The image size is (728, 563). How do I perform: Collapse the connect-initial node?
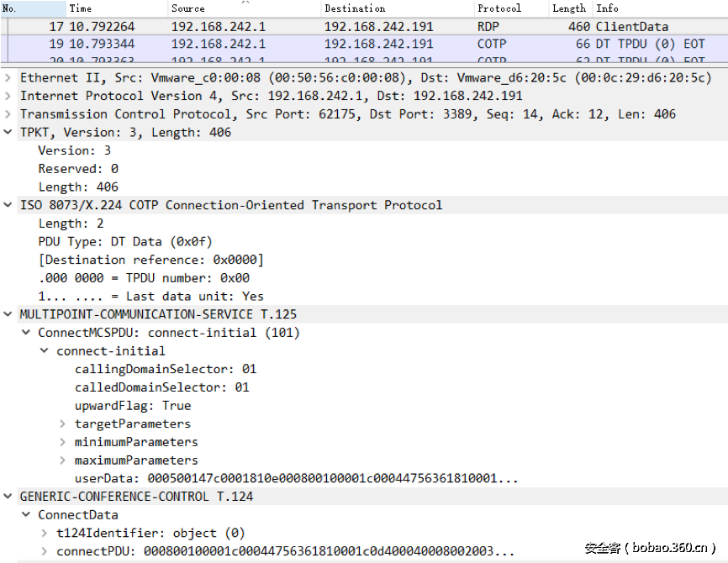(45, 351)
